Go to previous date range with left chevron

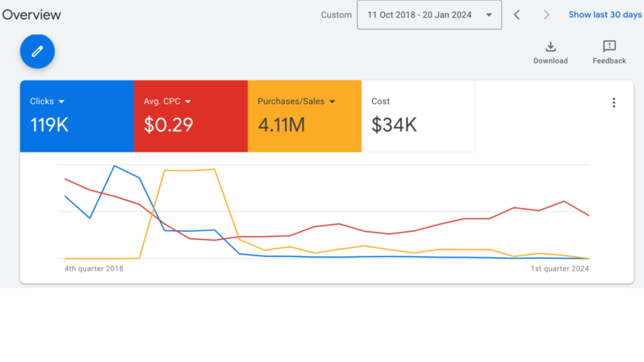517,15
